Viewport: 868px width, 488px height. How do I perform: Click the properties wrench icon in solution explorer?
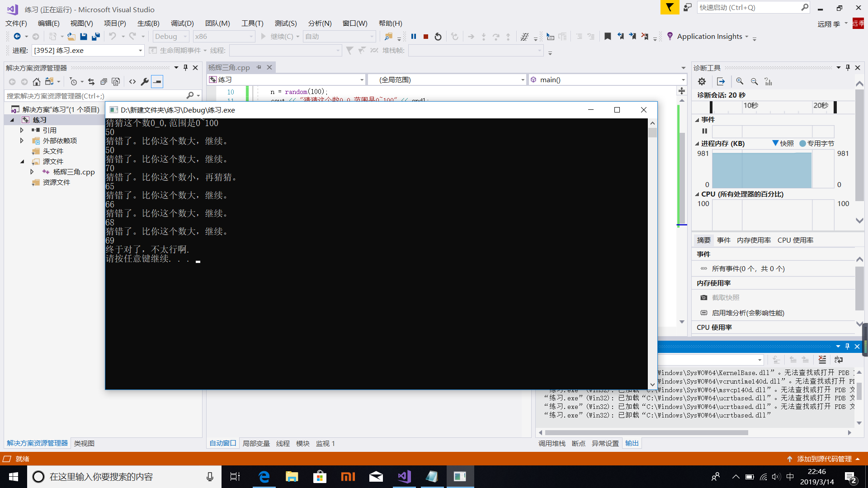[145, 82]
